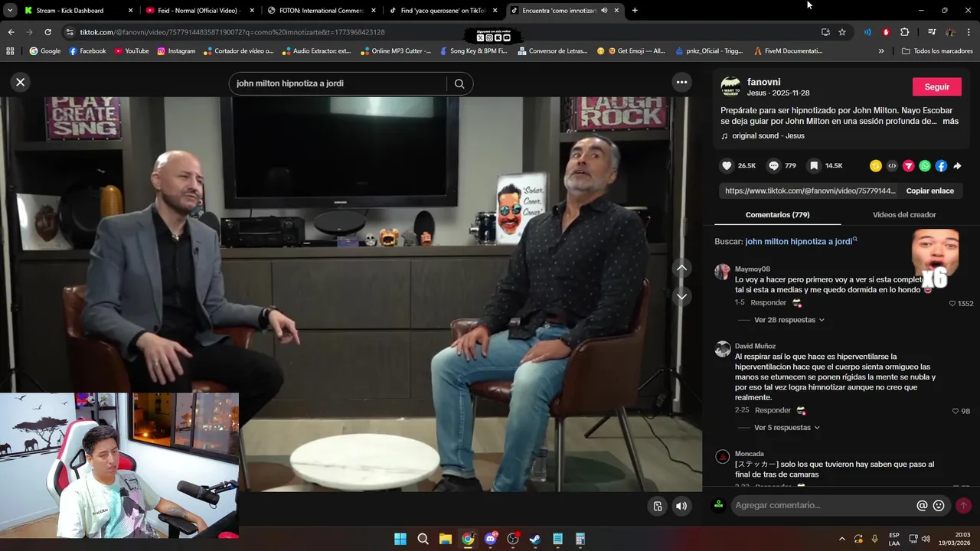The width and height of the screenshot is (980, 551).
Task: Open the YouTube bookmark
Action: 132,51
